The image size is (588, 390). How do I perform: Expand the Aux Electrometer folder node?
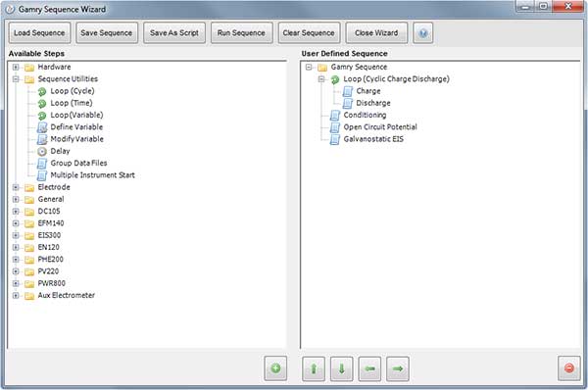pyautogui.click(x=16, y=295)
